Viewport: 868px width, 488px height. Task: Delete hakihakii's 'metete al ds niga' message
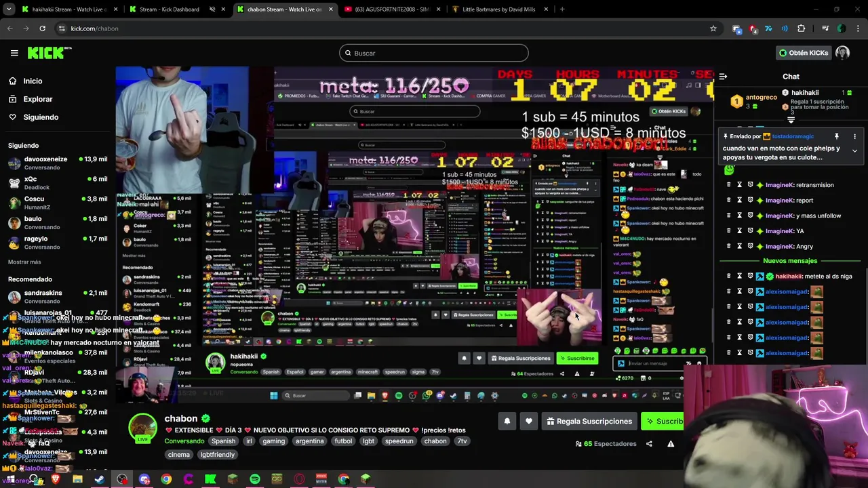pos(729,277)
